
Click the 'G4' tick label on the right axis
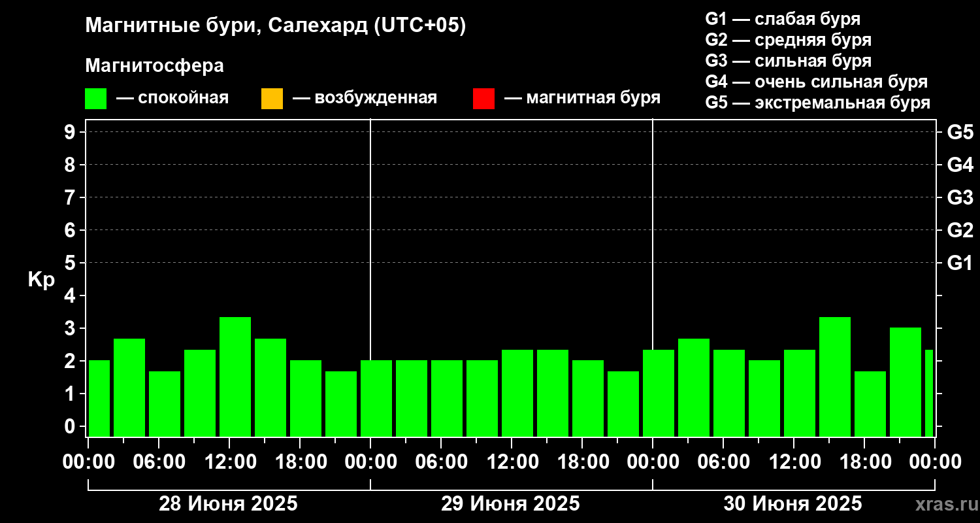[960, 165]
